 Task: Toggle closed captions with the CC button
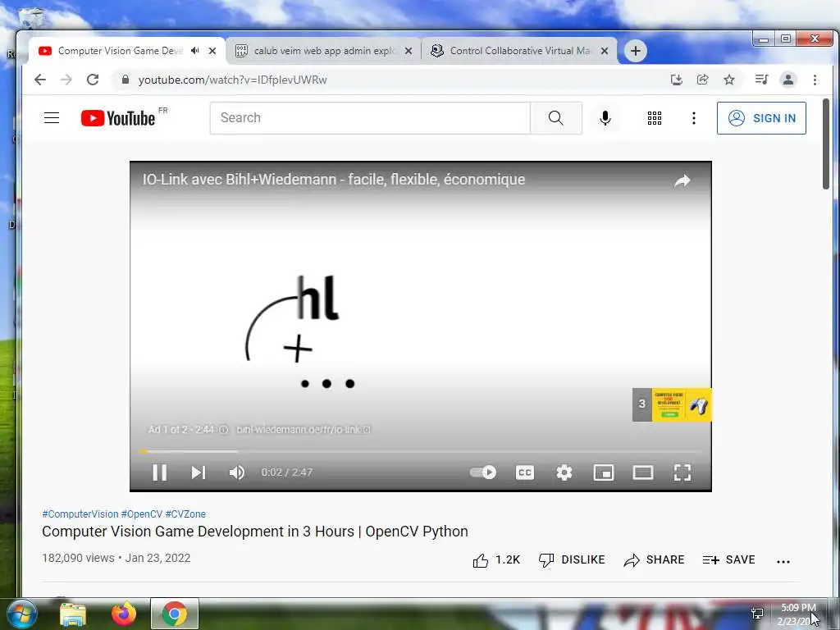point(524,472)
